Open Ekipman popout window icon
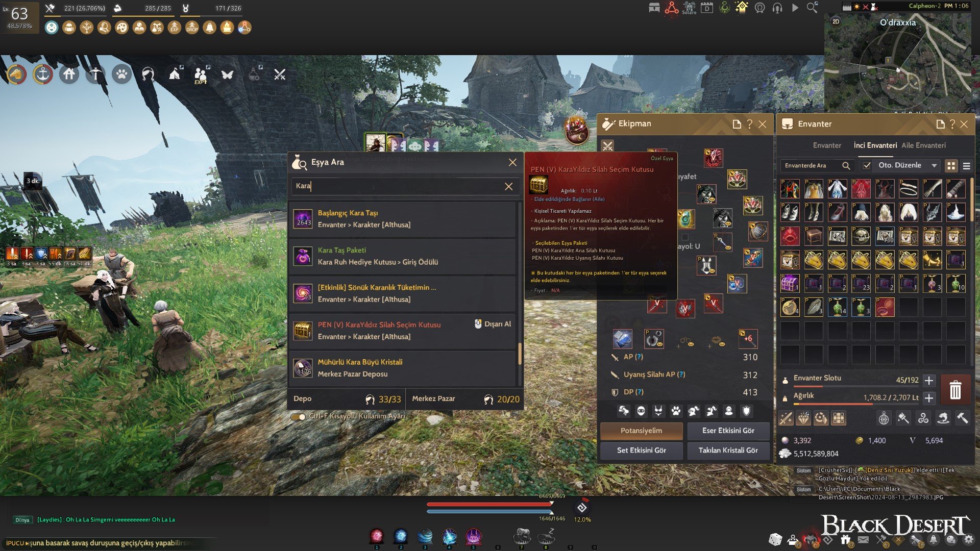 [737, 124]
